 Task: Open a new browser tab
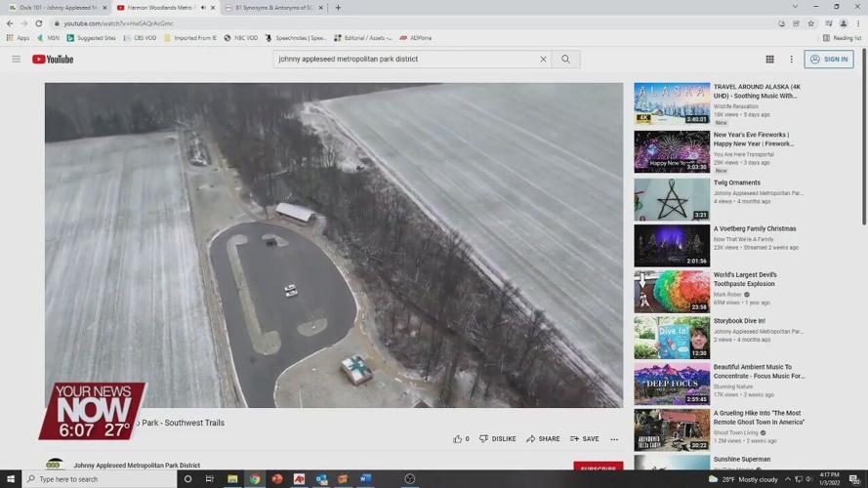[338, 8]
